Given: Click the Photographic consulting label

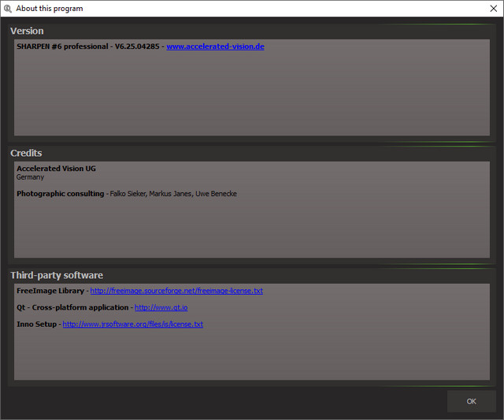Looking at the screenshot, I should (60, 194).
